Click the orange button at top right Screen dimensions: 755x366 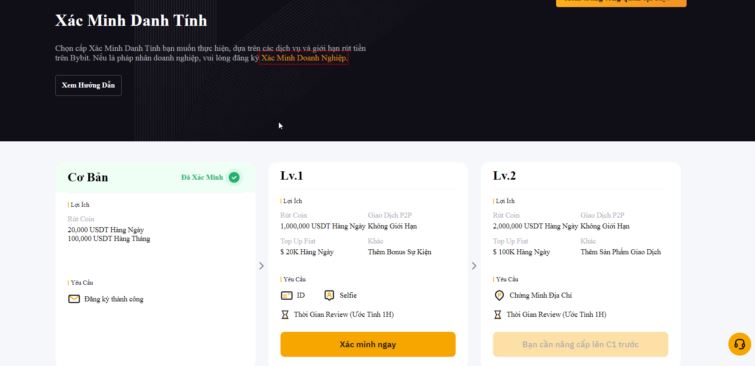[x=621, y=2]
